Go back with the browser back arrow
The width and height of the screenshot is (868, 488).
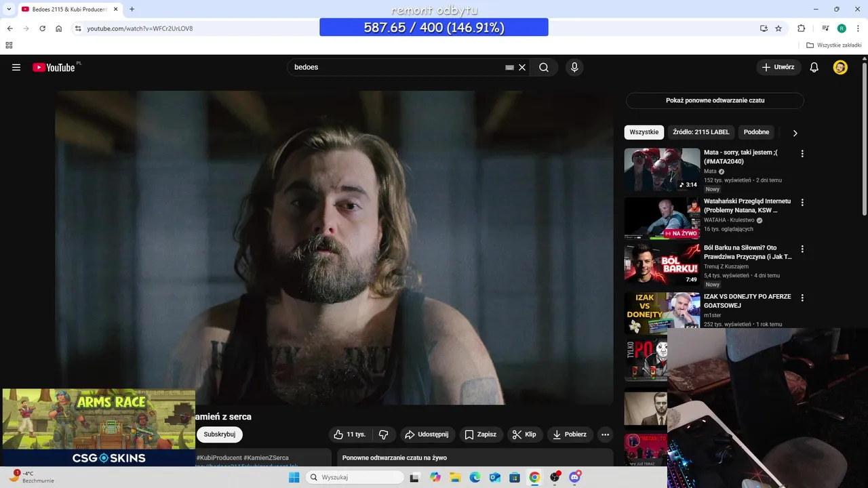coord(10,28)
